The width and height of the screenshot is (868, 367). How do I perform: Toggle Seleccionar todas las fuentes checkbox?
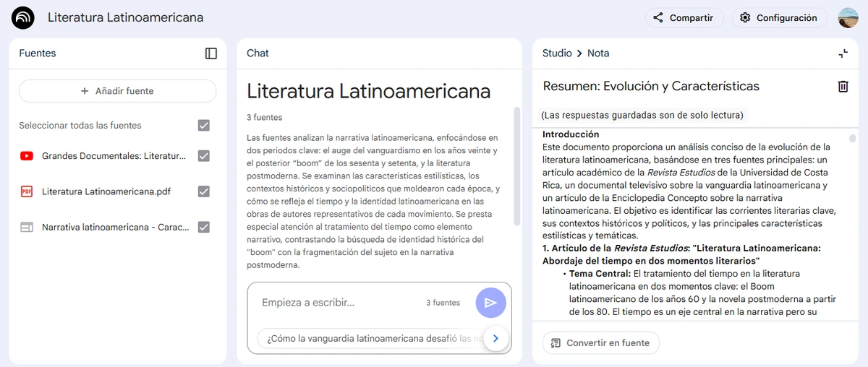pos(204,126)
